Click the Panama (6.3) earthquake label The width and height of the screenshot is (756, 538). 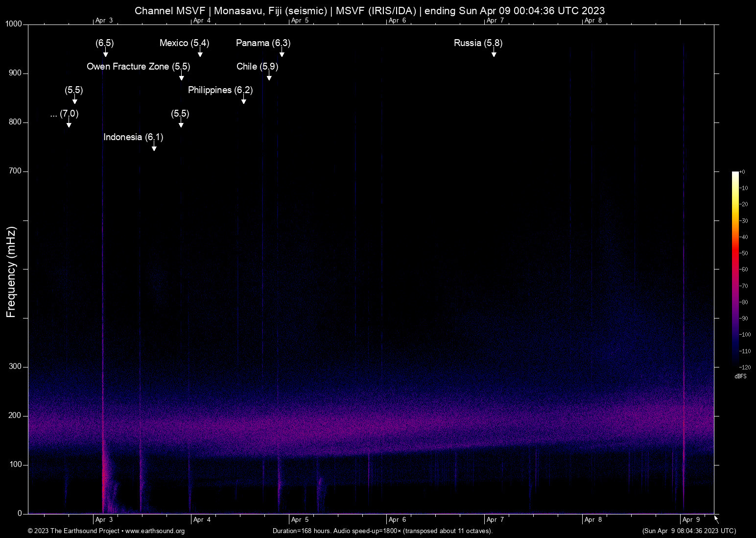point(263,43)
